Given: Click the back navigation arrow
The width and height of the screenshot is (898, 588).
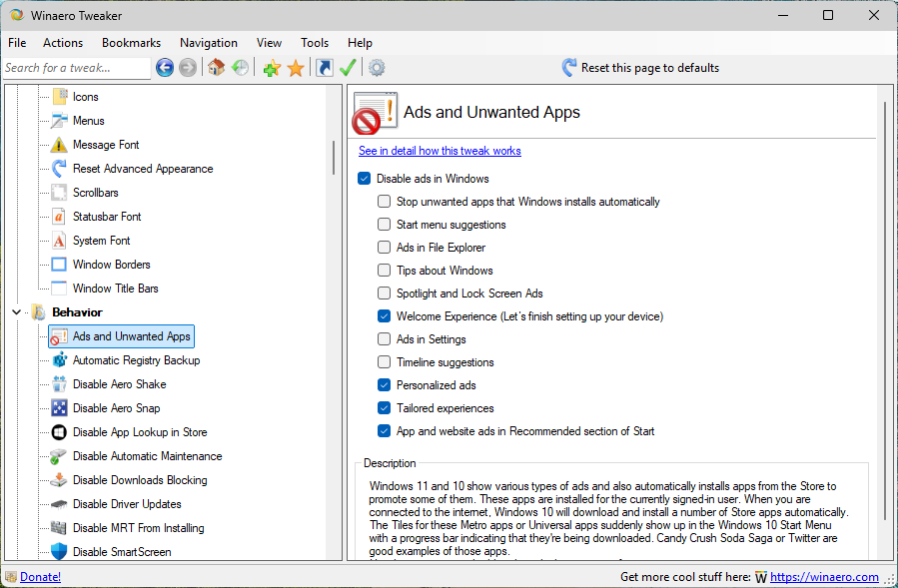Looking at the screenshot, I should 165,68.
